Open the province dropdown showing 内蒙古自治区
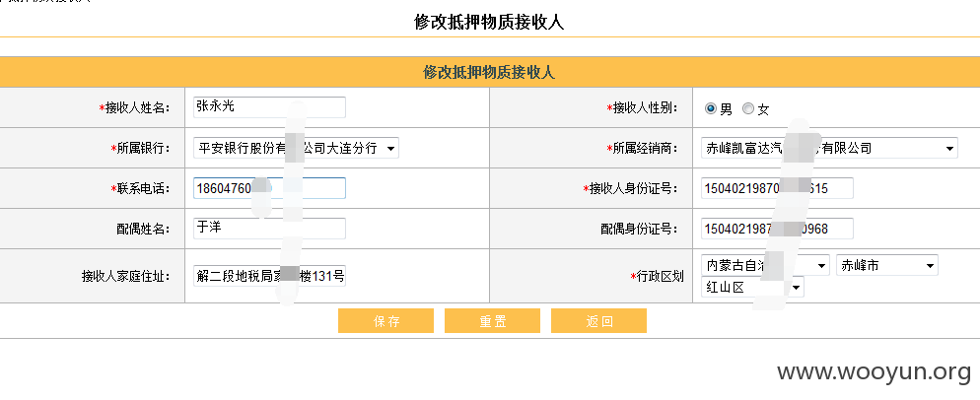The width and height of the screenshot is (980, 400). (x=765, y=265)
